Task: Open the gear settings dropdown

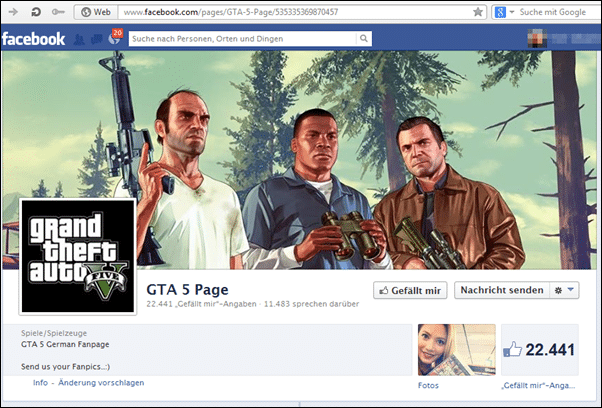Action: click(564, 290)
